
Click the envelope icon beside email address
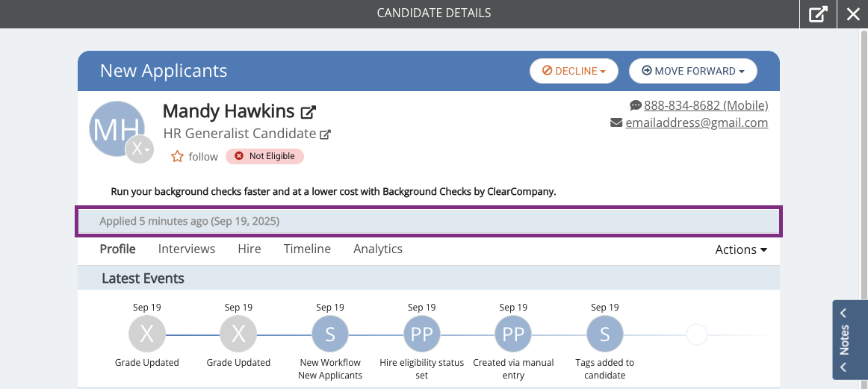[616, 123]
